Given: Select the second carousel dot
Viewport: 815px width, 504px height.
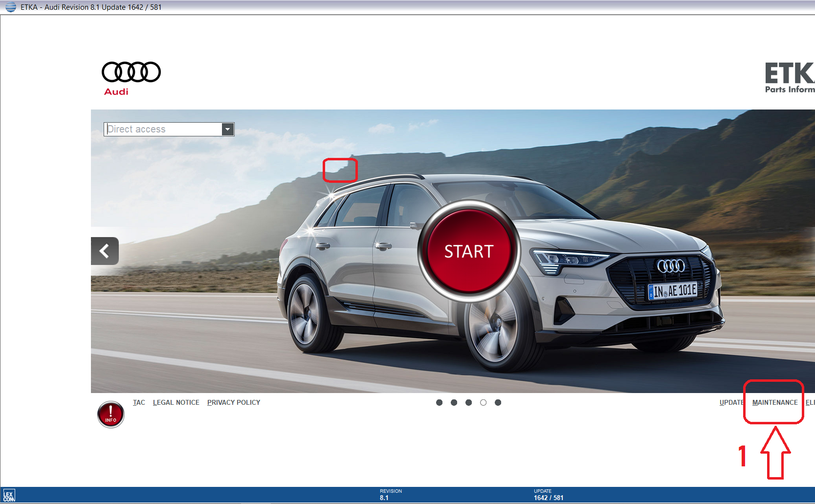Looking at the screenshot, I should coord(454,402).
